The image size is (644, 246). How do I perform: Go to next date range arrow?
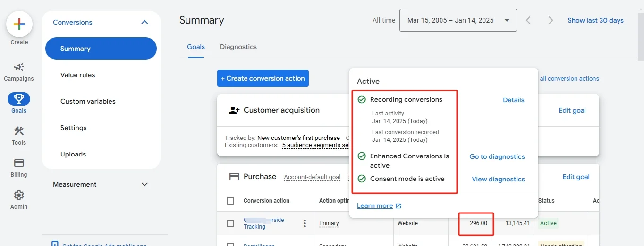551,20
